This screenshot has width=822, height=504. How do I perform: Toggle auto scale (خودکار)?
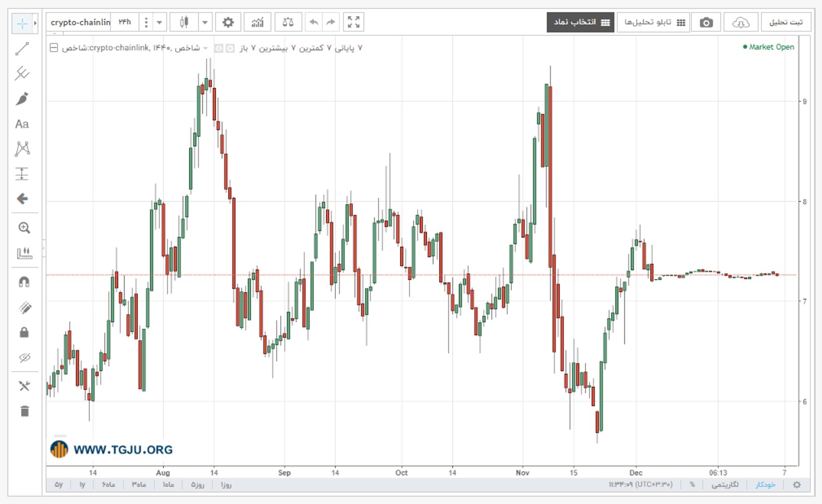pyautogui.click(x=765, y=485)
